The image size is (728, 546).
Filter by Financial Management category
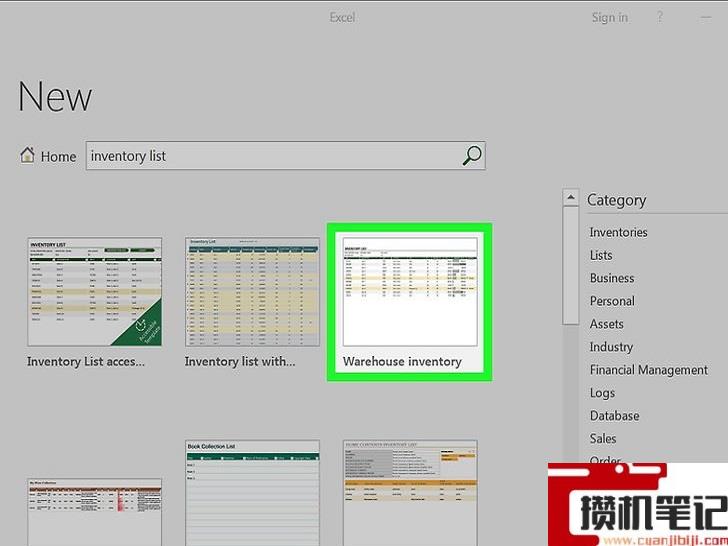pos(649,370)
